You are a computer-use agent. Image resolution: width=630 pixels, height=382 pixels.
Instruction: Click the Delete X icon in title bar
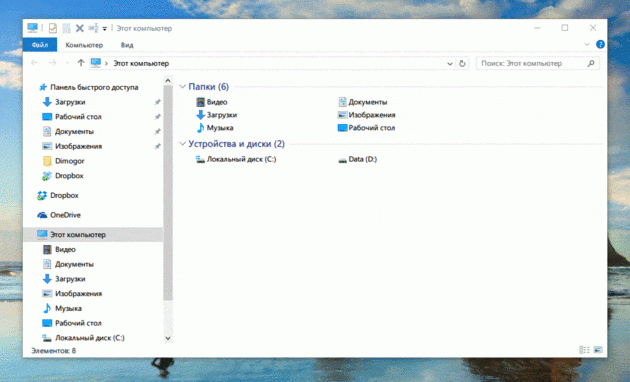coord(80,28)
